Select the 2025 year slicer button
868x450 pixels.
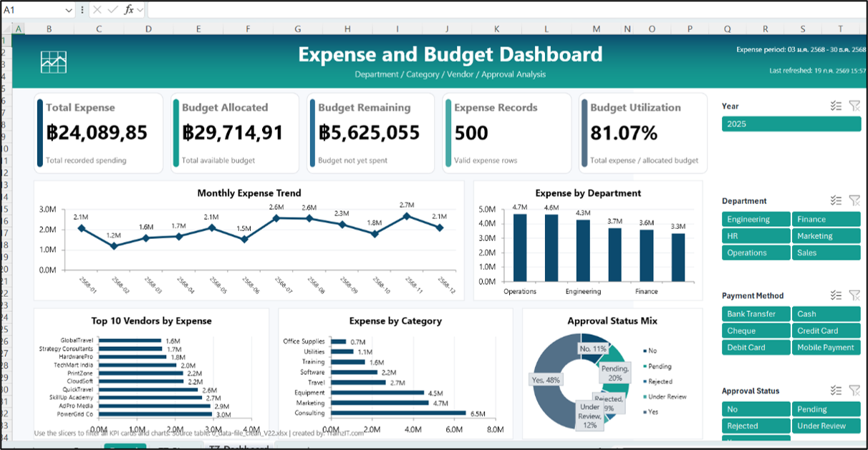[x=791, y=124]
